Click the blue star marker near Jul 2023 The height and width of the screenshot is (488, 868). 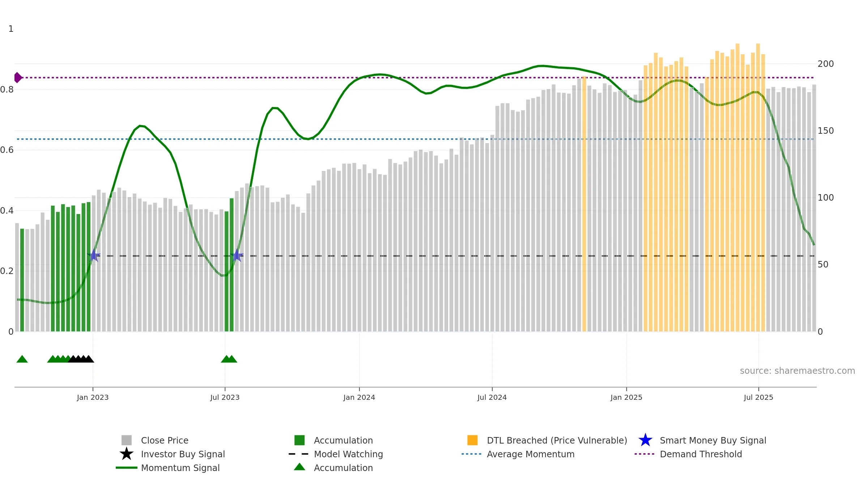tap(237, 255)
